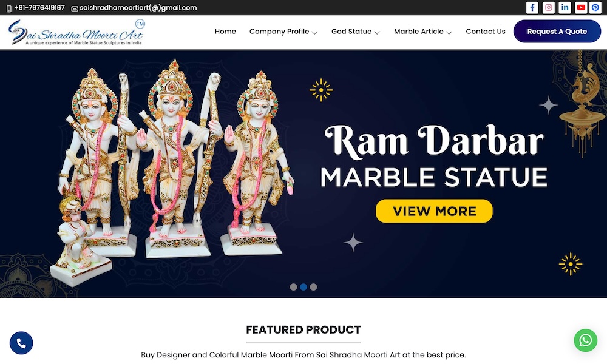Viewport: 607px width, 364px height.
Task: Open the Contact Us menu item
Action: point(486,32)
